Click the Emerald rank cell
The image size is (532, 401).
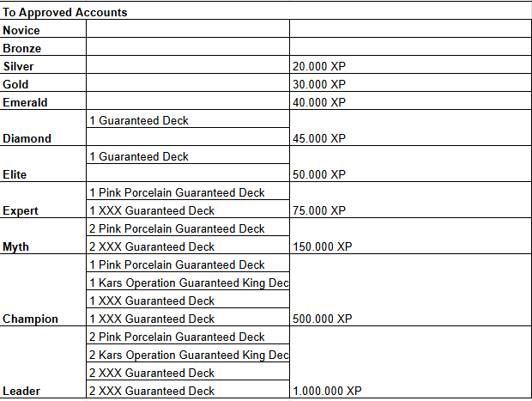[25, 103]
